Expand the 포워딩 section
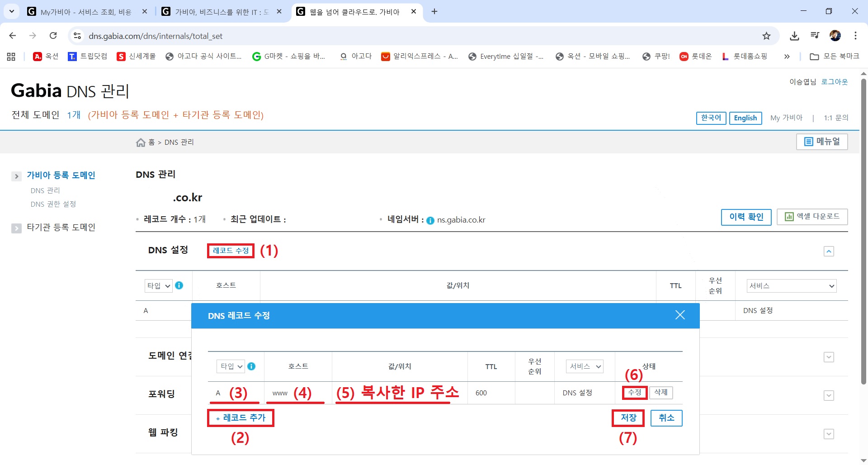868x465 pixels. click(829, 396)
